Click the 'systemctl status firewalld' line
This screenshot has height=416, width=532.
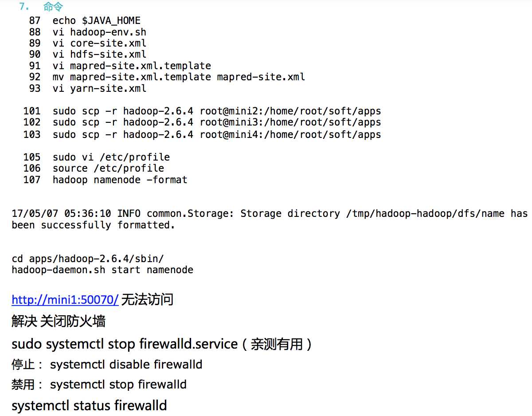click(89, 405)
